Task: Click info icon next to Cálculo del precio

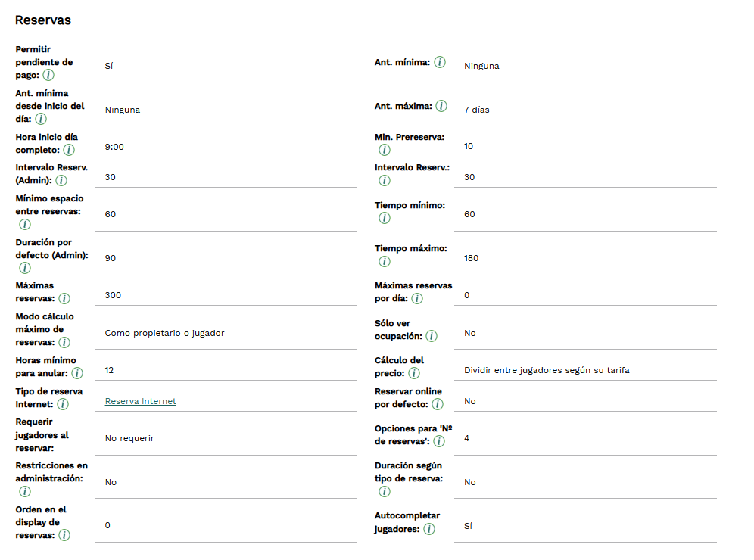Action: [414, 373]
